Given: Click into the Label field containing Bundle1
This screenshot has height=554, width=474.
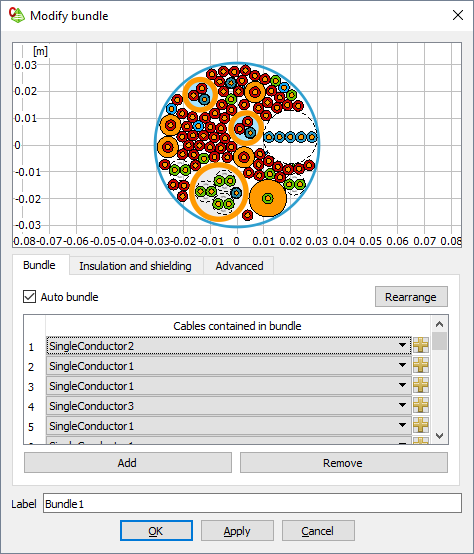Looking at the screenshot, I should coord(252,503).
